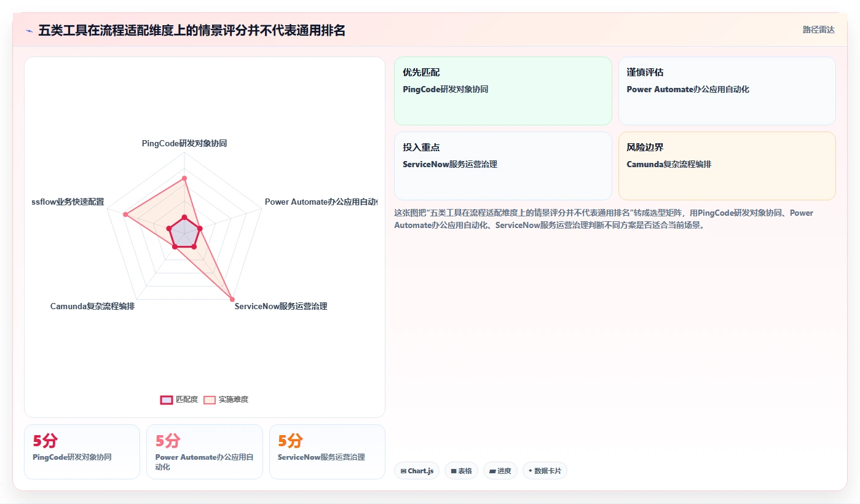860x504 pixels.
Task: Open the 谨慎评估 card
Action: [x=727, y=91]
